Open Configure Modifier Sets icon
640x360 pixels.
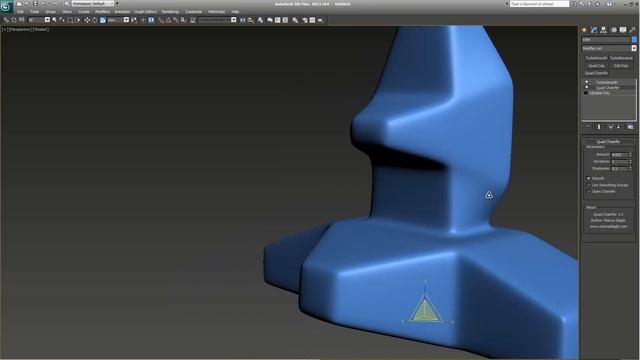tap(630, 127)
